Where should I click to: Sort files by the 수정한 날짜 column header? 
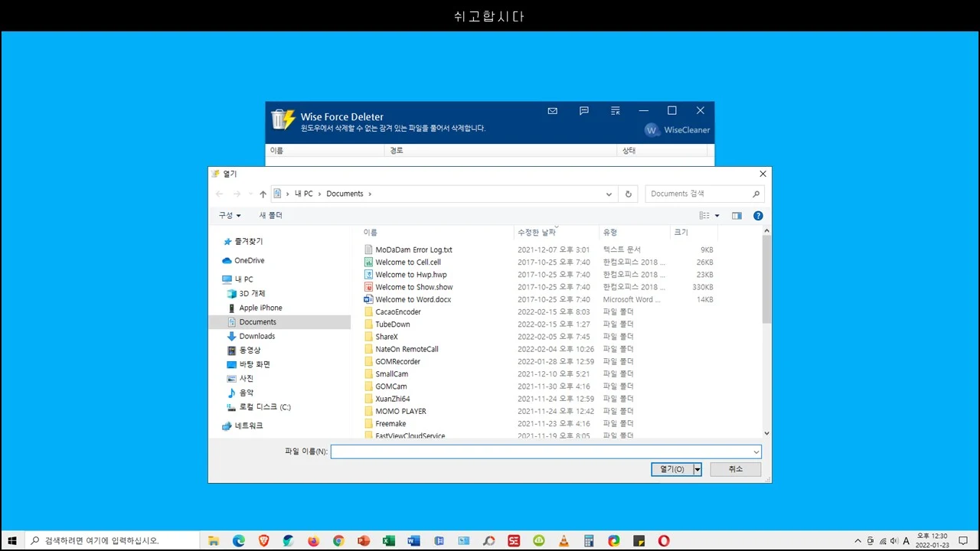coord(556,233)
